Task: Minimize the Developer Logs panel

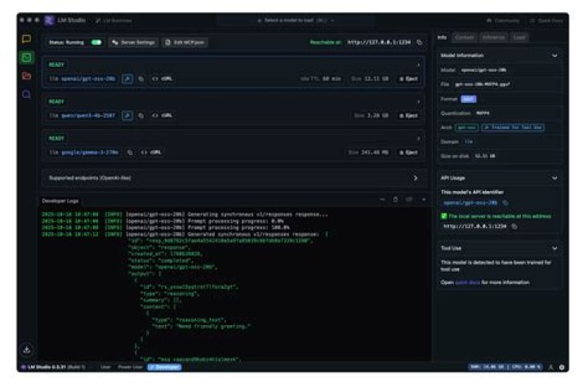Action: [x=382, y=199]
